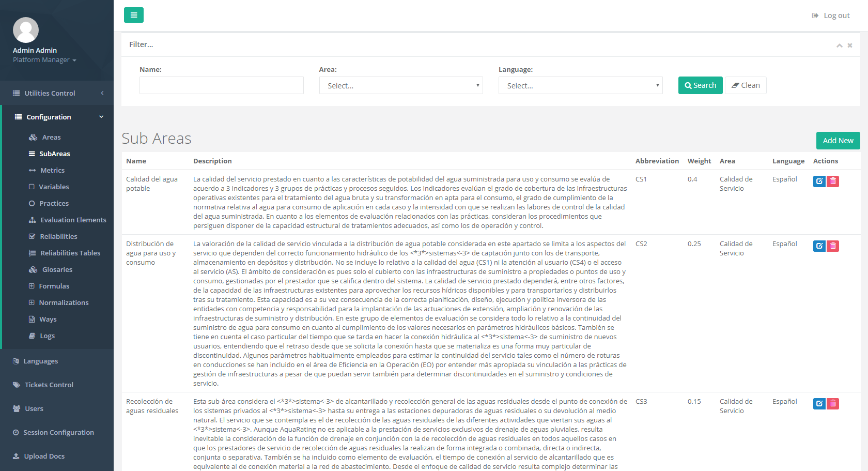This screenshot has width=868, height=471.
Task: Click the Clean button
Action: [746, 85]
